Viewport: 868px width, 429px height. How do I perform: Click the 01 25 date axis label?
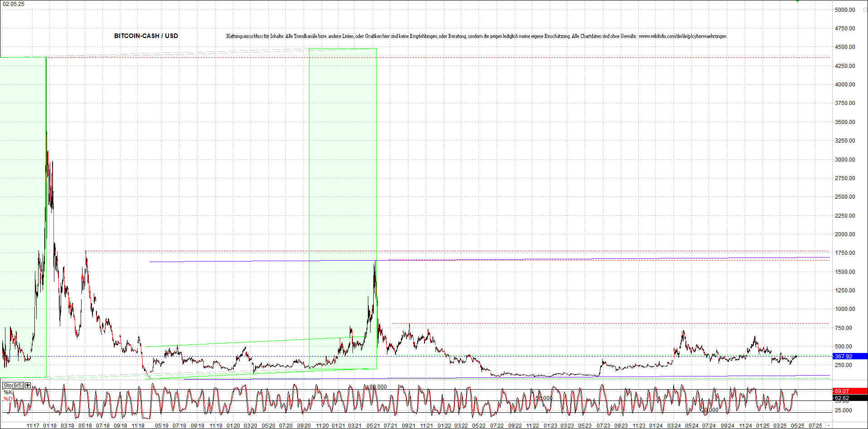coord(762,425)
